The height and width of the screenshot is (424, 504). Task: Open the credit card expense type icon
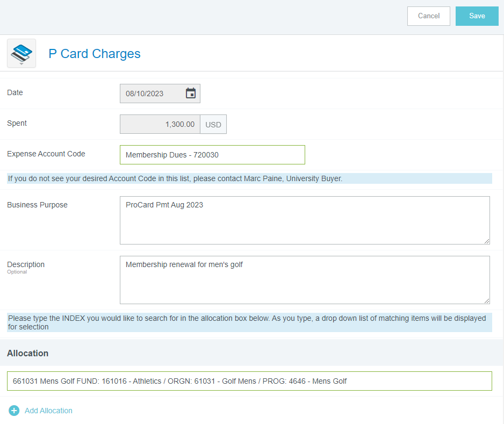[x=21, y=53]
